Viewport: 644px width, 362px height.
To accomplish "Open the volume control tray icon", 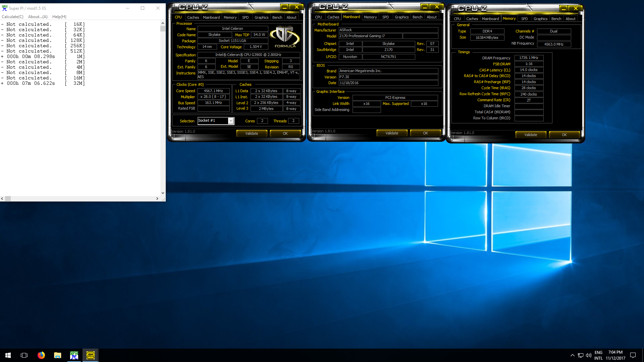I will (x=588, y=355).
